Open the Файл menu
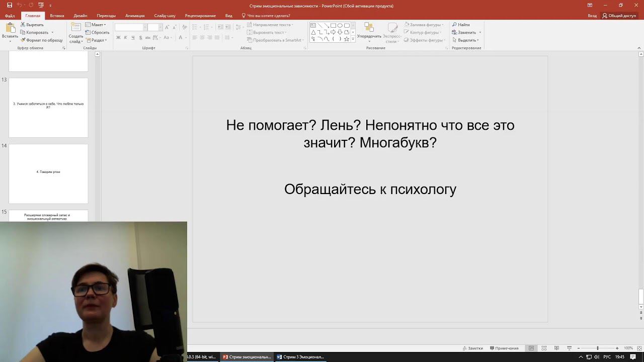 pos(10,16)
